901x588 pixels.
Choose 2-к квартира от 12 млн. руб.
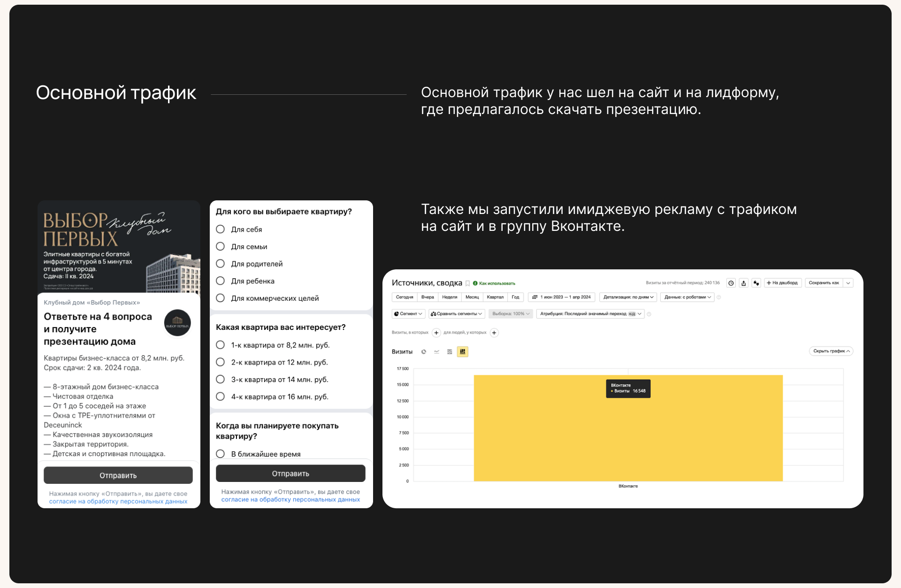[221, 362]
